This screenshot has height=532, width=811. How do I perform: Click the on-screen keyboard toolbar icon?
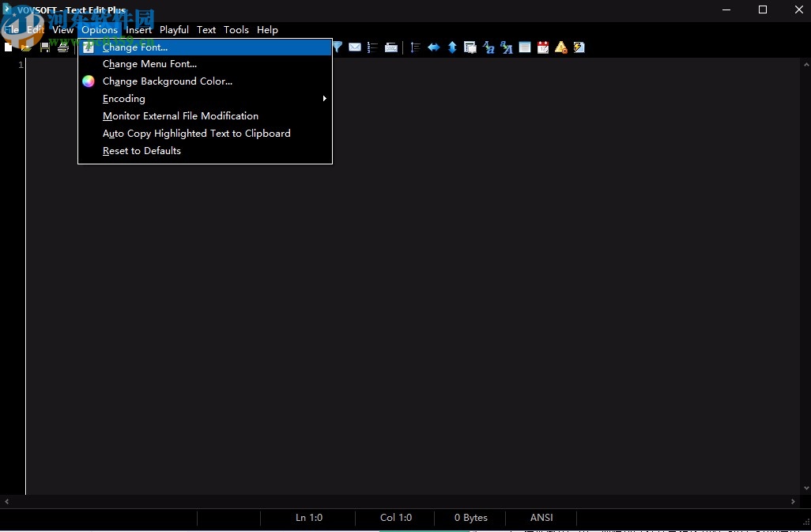[391, 47]
